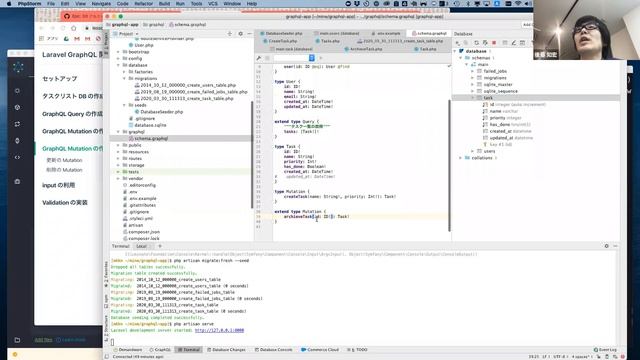Select the Local terminal tab

pos(142,246)
